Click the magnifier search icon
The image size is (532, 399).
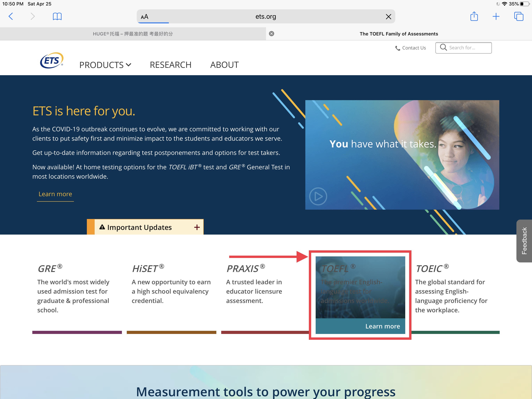click(443, 47)
